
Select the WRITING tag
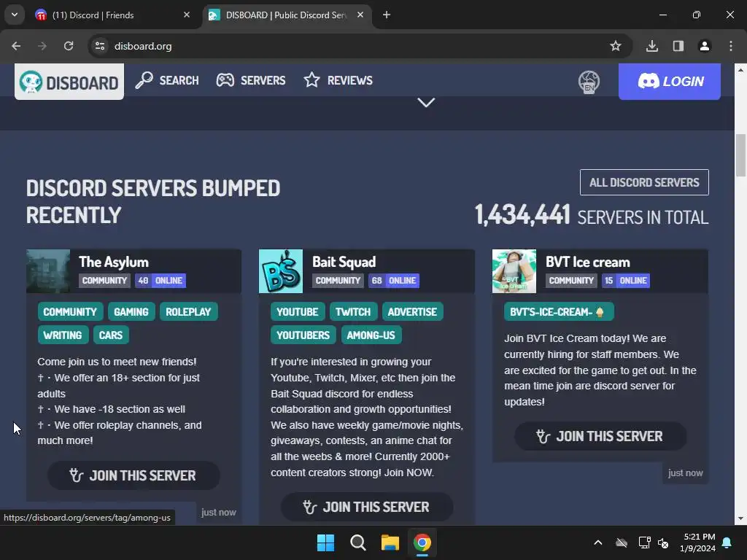[x=63, y=335]
